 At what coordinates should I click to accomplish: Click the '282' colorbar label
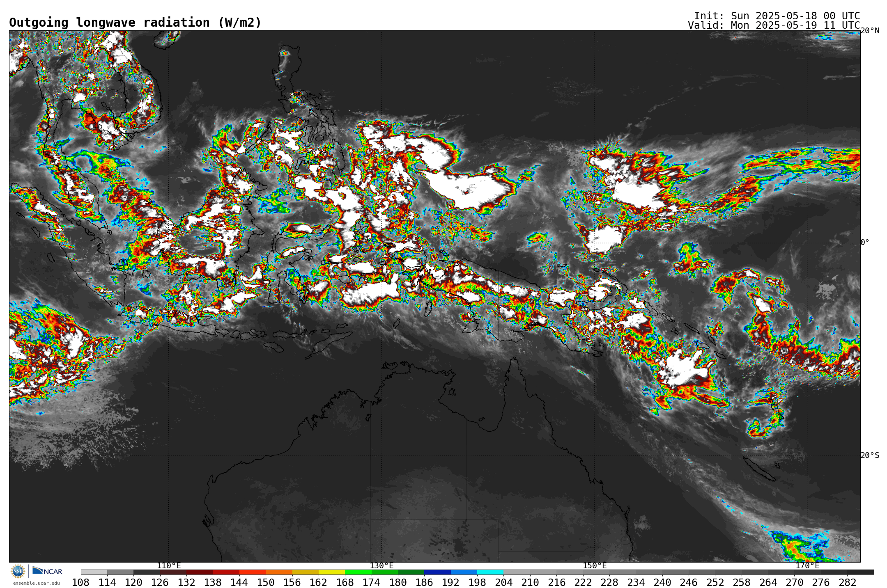[x=847, y=582]
